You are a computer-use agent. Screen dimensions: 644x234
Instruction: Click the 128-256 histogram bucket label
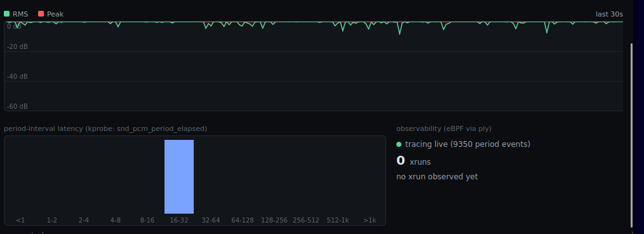point(274,221)
